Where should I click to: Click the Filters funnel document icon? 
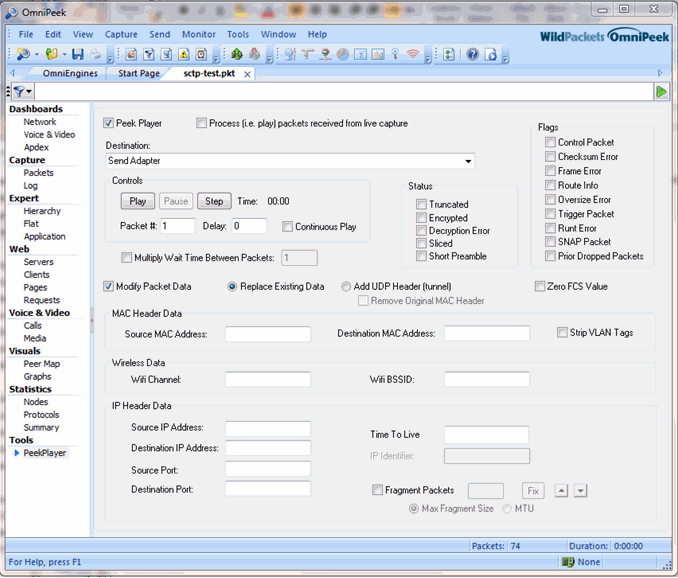pos(149,54)
